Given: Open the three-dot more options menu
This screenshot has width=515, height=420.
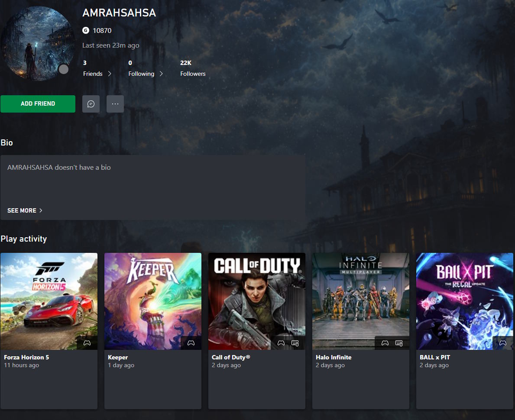Looking at the screenshot, I should coord(115,104).
